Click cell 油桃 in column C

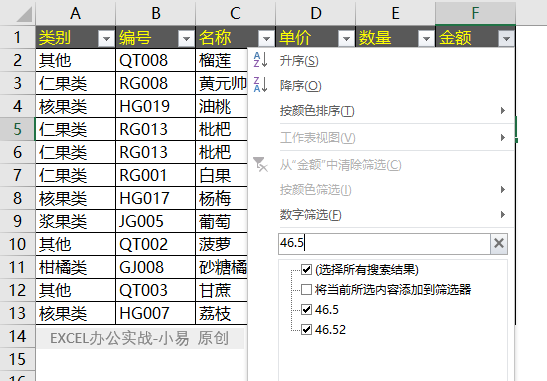(x=222, y=106)
